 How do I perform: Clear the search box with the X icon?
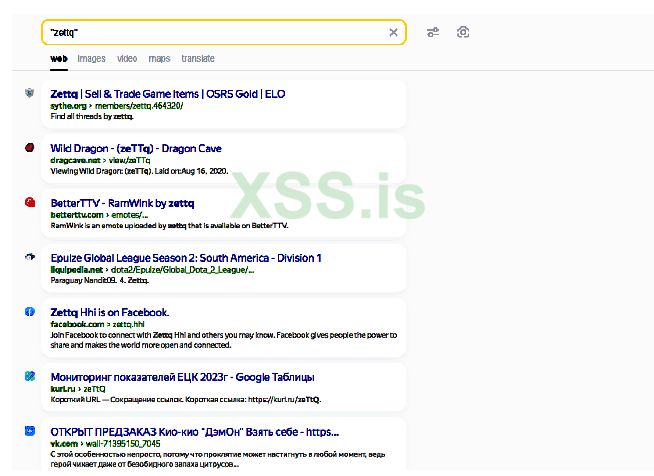click(x=393, y=33)
